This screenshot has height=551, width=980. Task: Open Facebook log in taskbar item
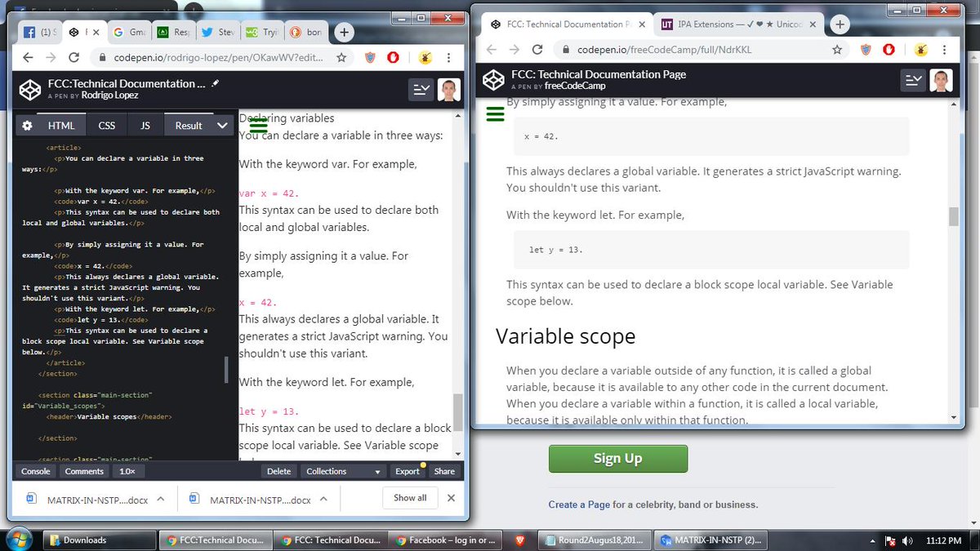(448, 540)
